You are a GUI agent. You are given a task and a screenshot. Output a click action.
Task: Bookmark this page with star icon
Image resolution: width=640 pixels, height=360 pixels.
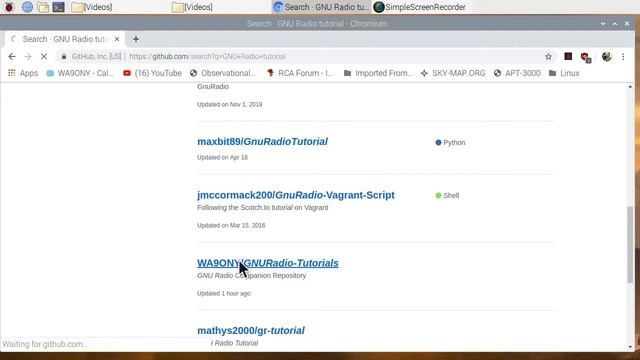(x=548, y=57)
